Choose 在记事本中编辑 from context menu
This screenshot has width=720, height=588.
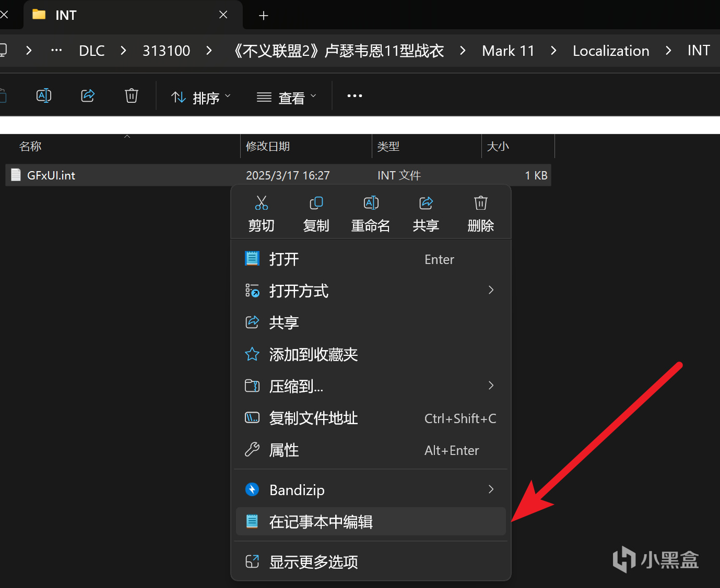point(371,521)
